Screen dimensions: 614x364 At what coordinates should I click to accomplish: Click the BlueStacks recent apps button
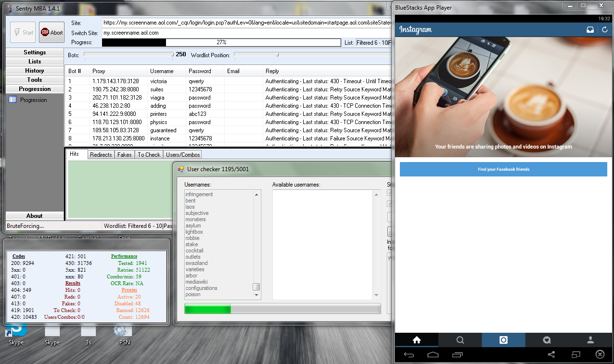tap(457, 355)
